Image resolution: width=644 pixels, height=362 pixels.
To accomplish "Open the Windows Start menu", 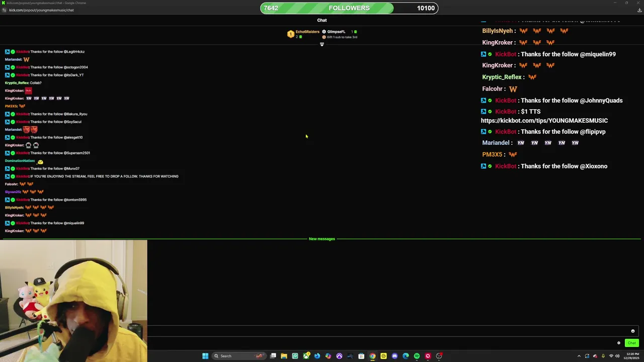I will (x=205, y=356).
